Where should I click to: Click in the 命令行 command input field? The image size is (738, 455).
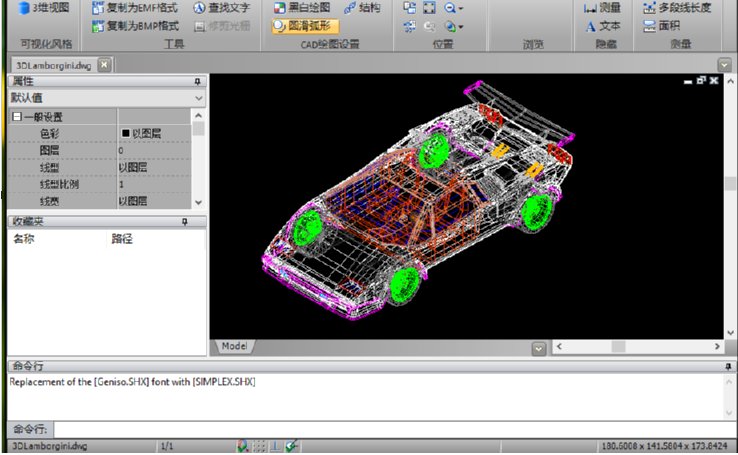(x=380, y=428)
